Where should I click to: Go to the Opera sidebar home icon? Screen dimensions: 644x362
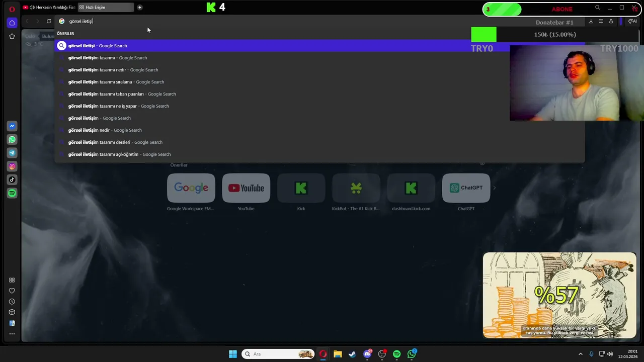tap(12, 23)
